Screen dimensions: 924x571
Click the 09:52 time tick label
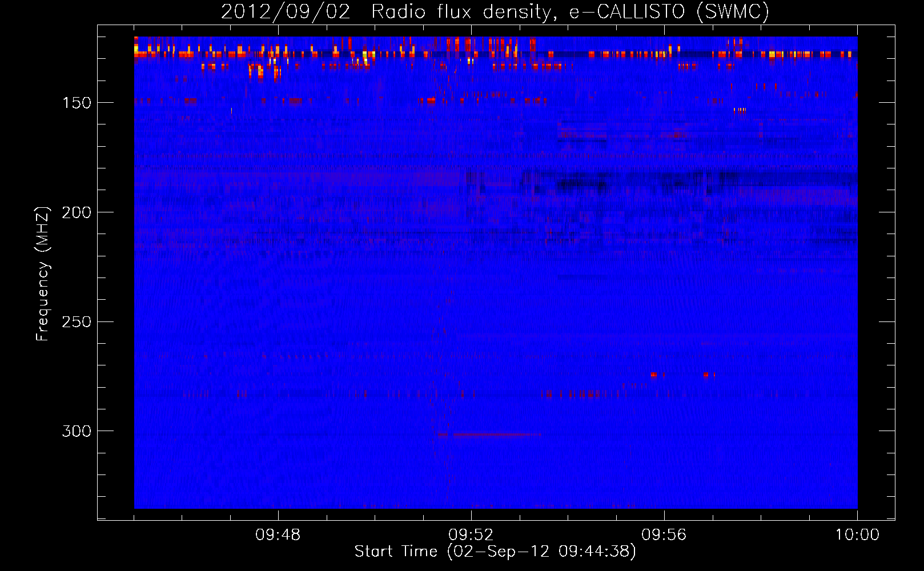coord(471,535)
